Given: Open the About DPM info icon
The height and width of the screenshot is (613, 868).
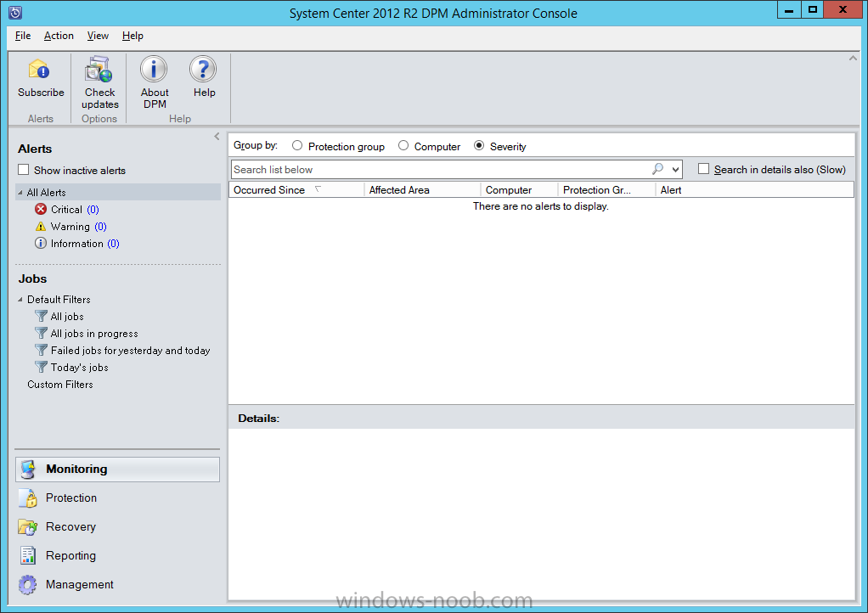Looking at the screenshot, I should click(x=154, y=69).
